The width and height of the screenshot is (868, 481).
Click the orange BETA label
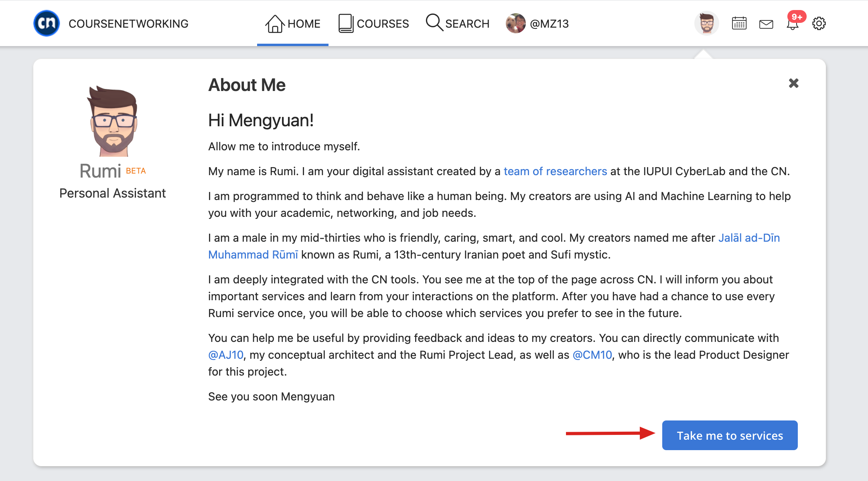tap(136, 171)
